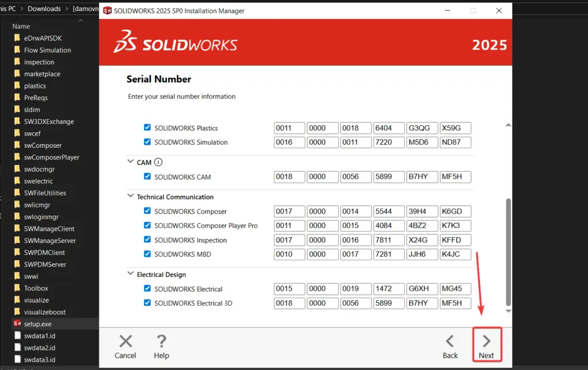Select the swlicmgr folder
588x370 pixels.
pos(37,205)
